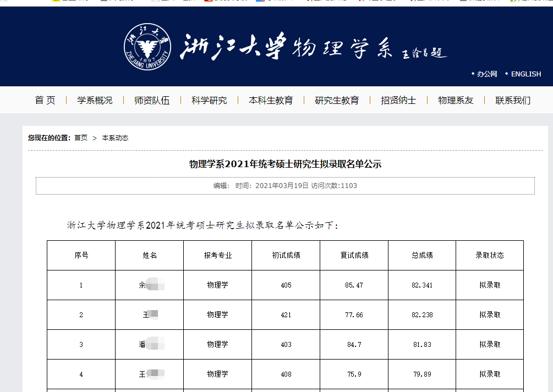Click the 录取状态 column header

tap(490, 255)
